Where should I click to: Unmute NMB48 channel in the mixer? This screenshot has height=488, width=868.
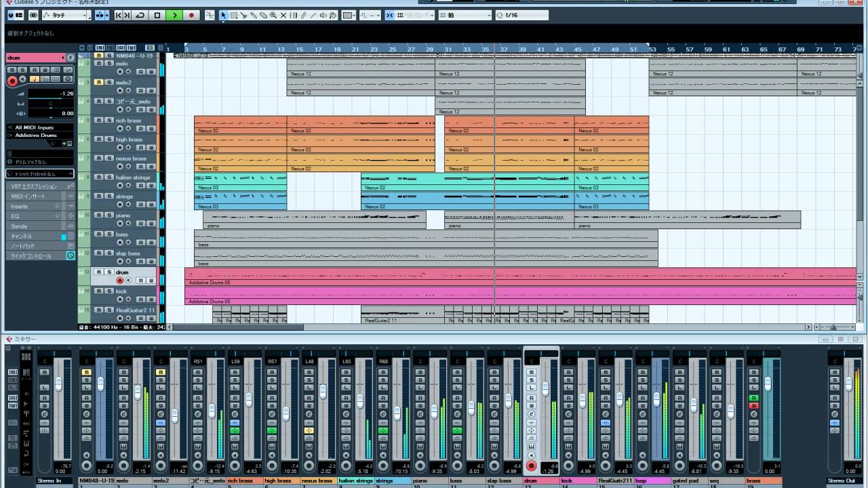click(87, 372)
